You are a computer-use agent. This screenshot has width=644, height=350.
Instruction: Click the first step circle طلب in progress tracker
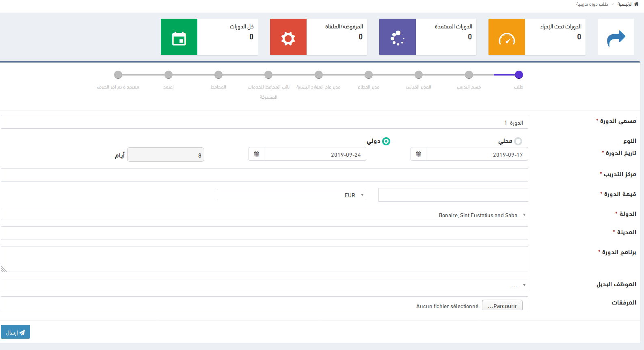pos(519,75)
